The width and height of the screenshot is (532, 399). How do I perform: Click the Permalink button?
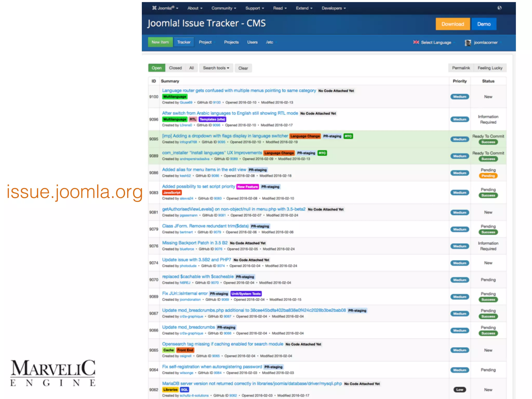[461, 68]
